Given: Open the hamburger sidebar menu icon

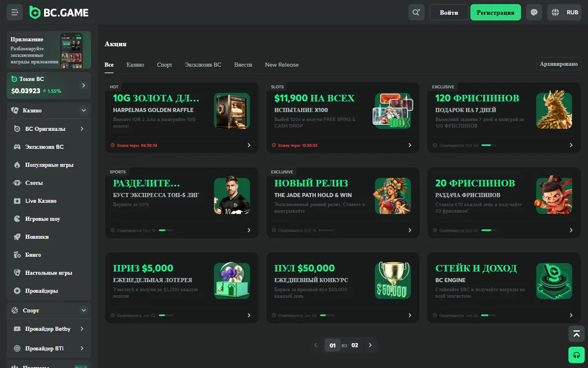Looking at the screenshot, I should [x=15, y=12].
